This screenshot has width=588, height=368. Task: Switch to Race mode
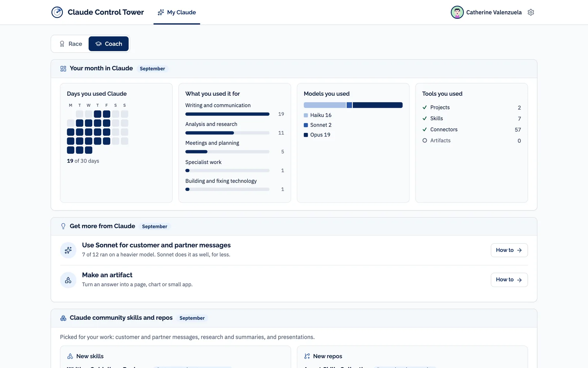(71, 44)
